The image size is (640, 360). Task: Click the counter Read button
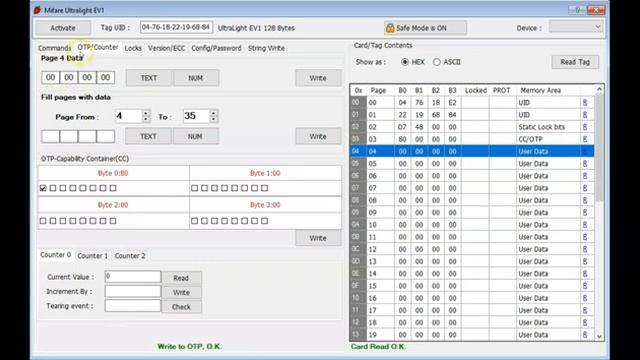pos(181,278)
